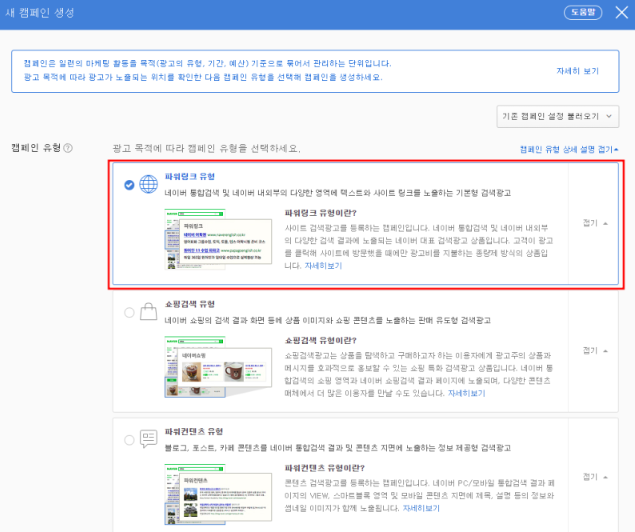
Task: Click the globe icon for 파워링크 유형
Action: 149,184
